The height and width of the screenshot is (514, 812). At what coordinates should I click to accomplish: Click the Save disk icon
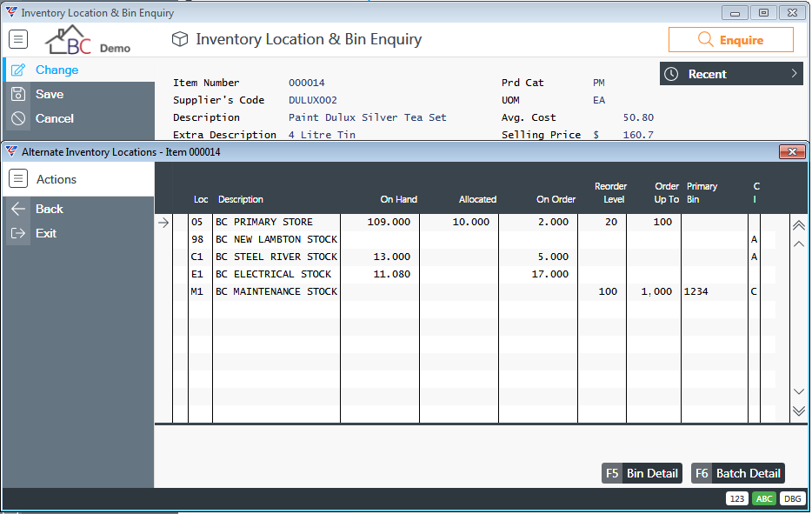pyautogui.click(x=18, y=94)
